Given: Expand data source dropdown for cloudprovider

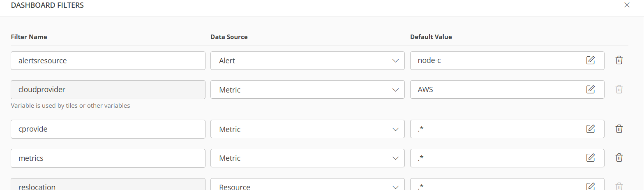Looking at the screenshot, I should pos(307,89).
